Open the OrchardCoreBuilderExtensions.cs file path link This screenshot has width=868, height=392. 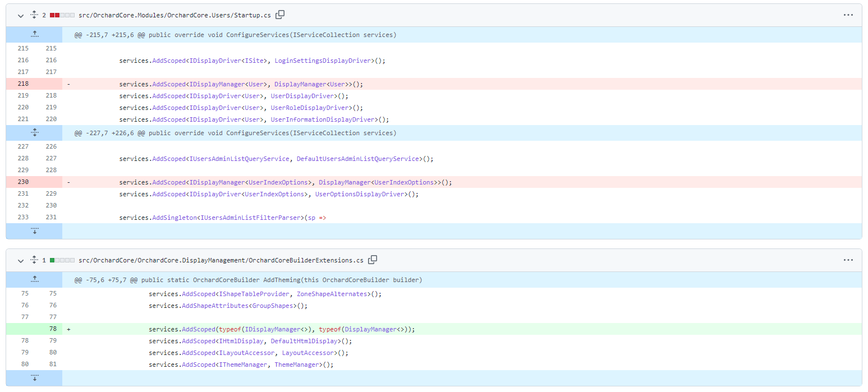[x=221, y=260]
